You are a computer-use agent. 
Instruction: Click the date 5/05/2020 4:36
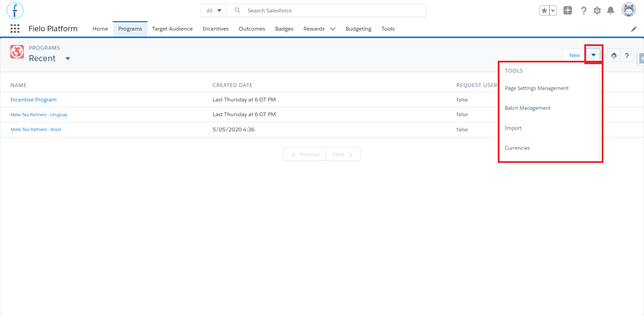tap(233, 130)
